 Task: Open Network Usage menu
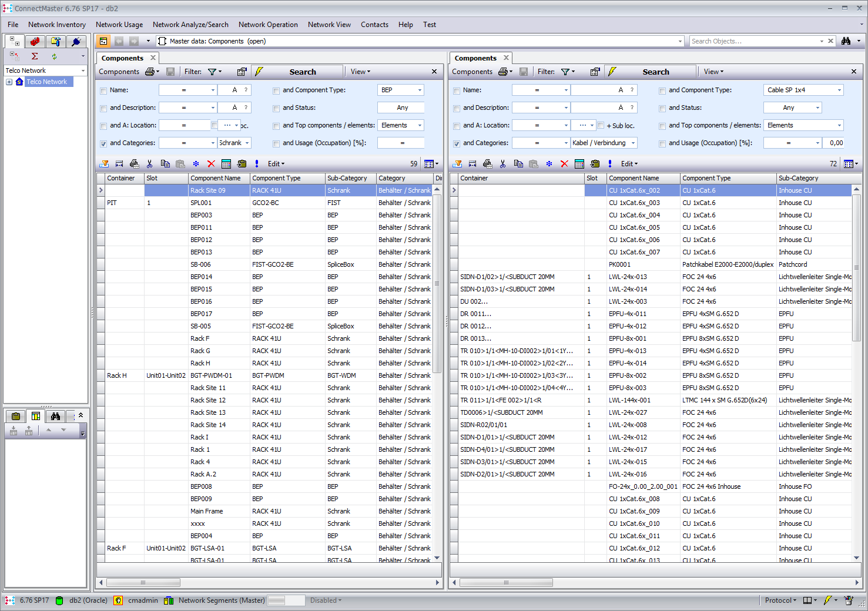(119, 25)
